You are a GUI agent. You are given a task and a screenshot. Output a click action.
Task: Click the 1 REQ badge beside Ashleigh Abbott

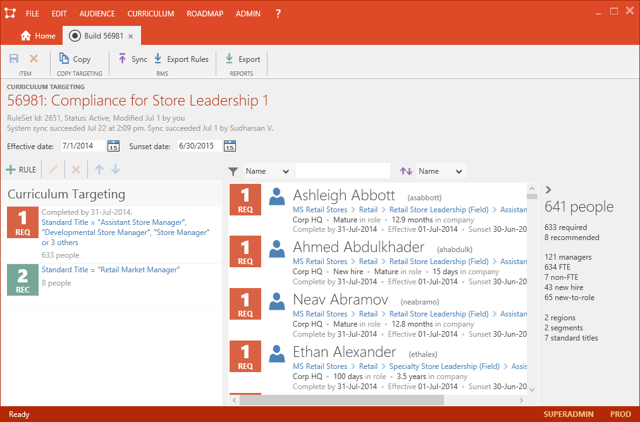click(x=245, y=200)
